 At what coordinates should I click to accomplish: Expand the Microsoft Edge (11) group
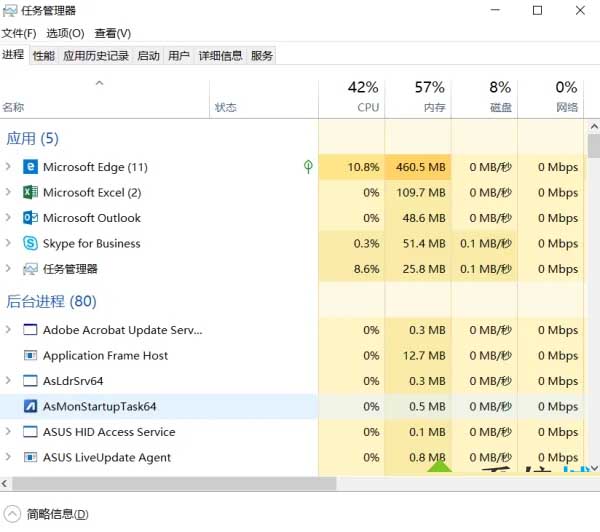pos(8,166)
